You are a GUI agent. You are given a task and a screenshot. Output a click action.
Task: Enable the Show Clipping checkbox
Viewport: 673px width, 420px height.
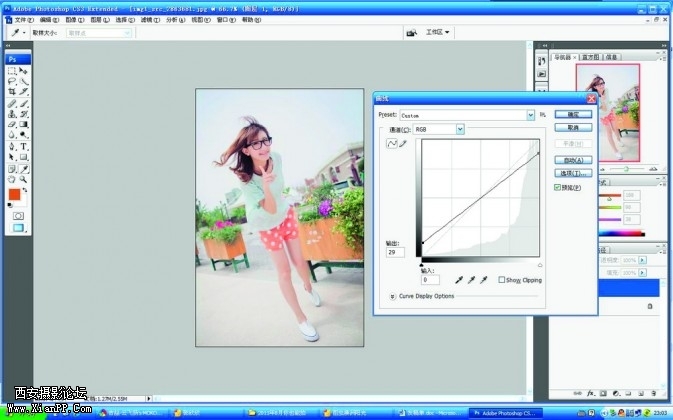click(x=501, y=280)
